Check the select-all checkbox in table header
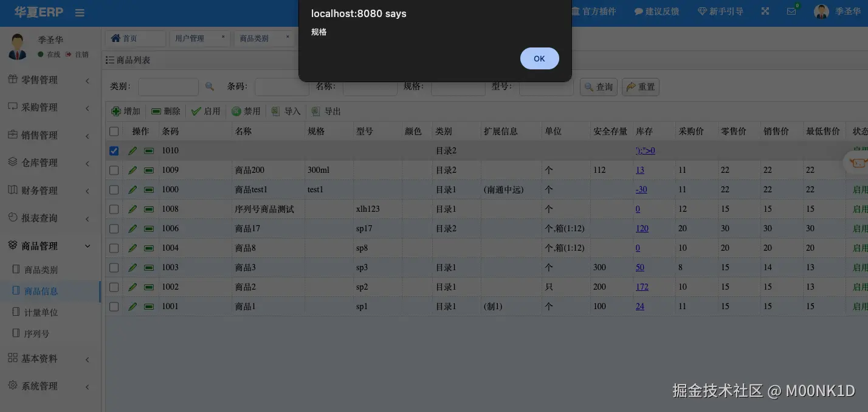The width and height of the screenshot is (868, 412). (x=114, y=130)
